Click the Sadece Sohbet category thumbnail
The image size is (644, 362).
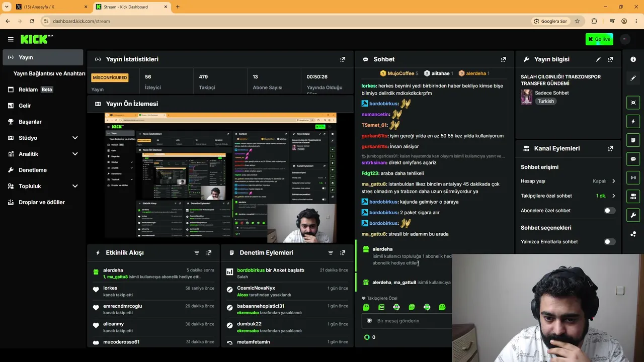coord(526,97)
